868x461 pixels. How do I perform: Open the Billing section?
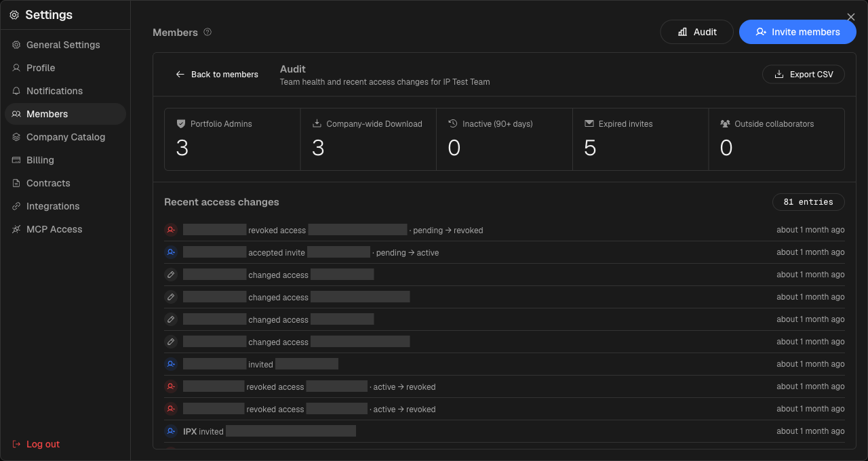(65, 160)
